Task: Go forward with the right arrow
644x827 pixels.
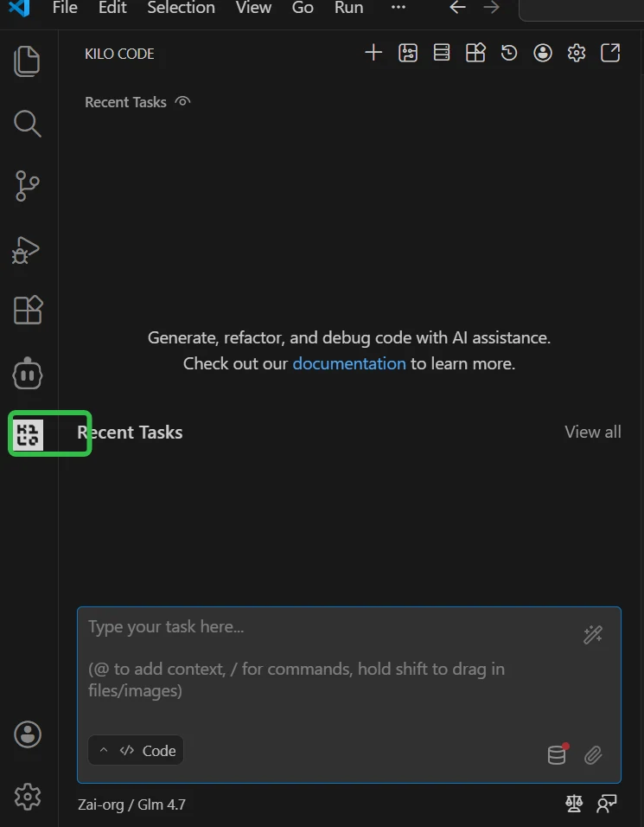Action: coord(491,8)
